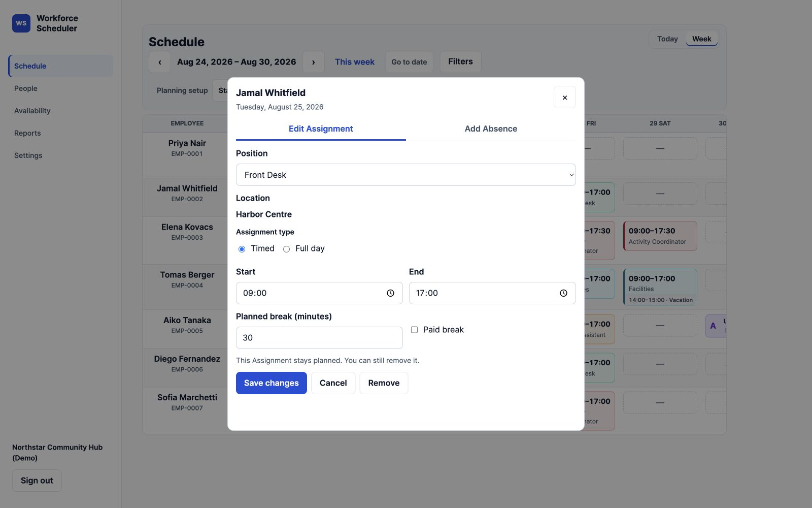812x508 pixels.
Task: Go to previous week arrow
Action: click(x=160, y=62)
